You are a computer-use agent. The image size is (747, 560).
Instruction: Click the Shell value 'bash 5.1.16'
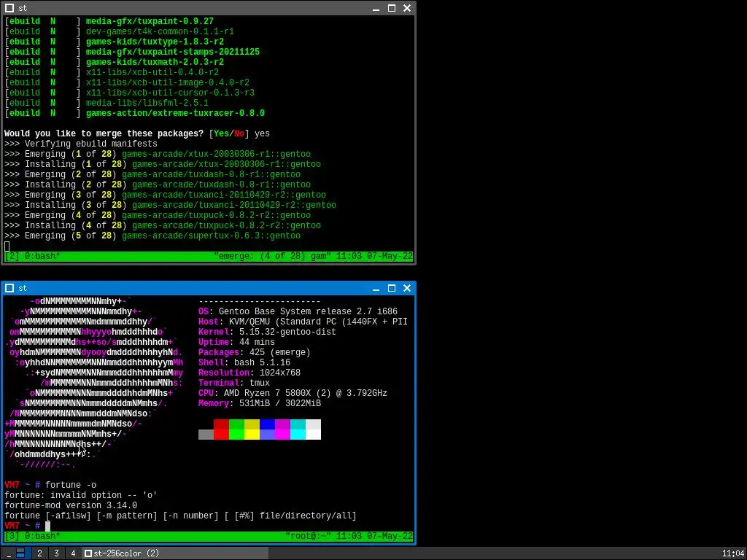pos(262,363)
